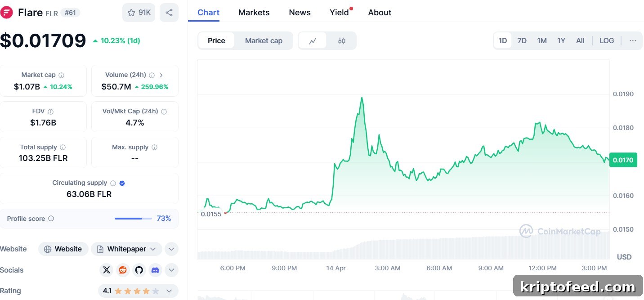
Task: Click the 0.0155 opening price label
Action: tap(211, 214)
